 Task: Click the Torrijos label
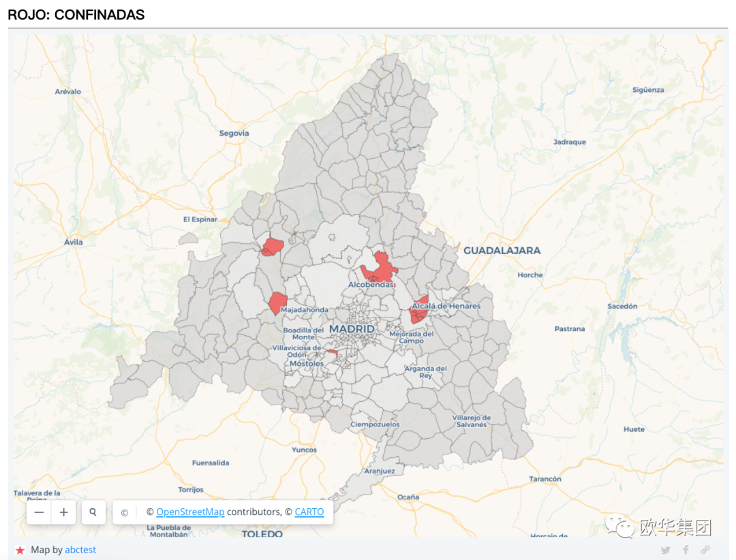pos(191,490)
